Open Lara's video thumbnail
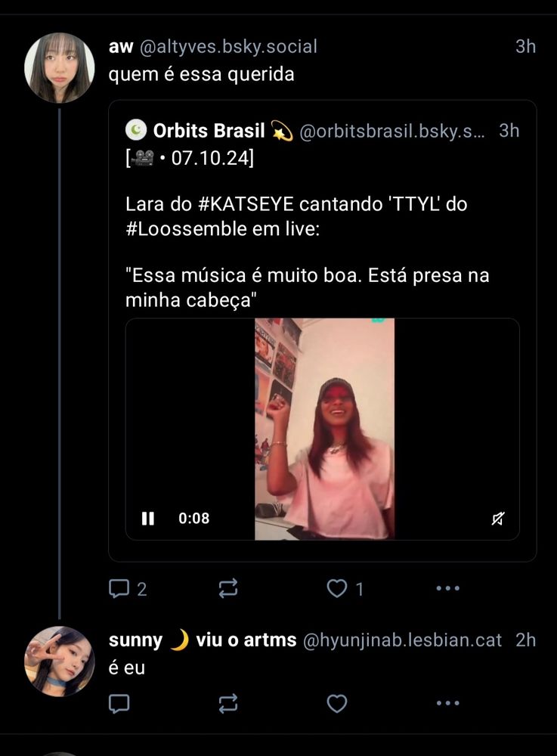The height and width of the screenshot is (756, 557). click(324, 429)
